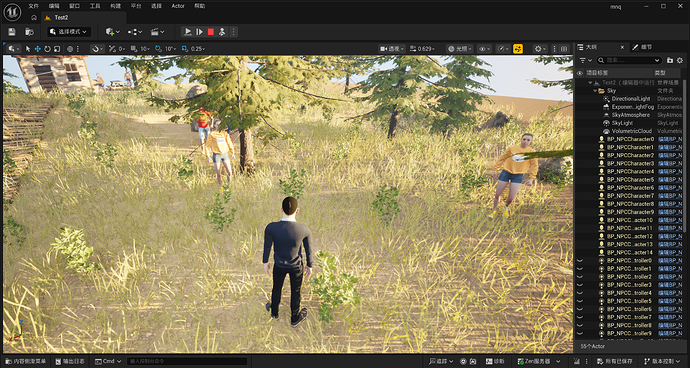
Task: Choose the select objects arrow tool
Action: click(x=28, y=49)
